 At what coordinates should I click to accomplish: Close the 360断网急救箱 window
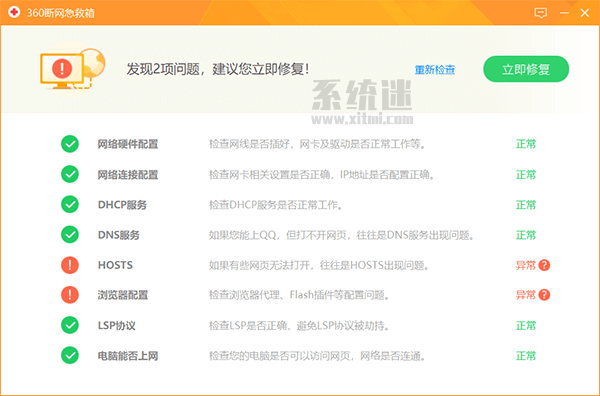585,13
